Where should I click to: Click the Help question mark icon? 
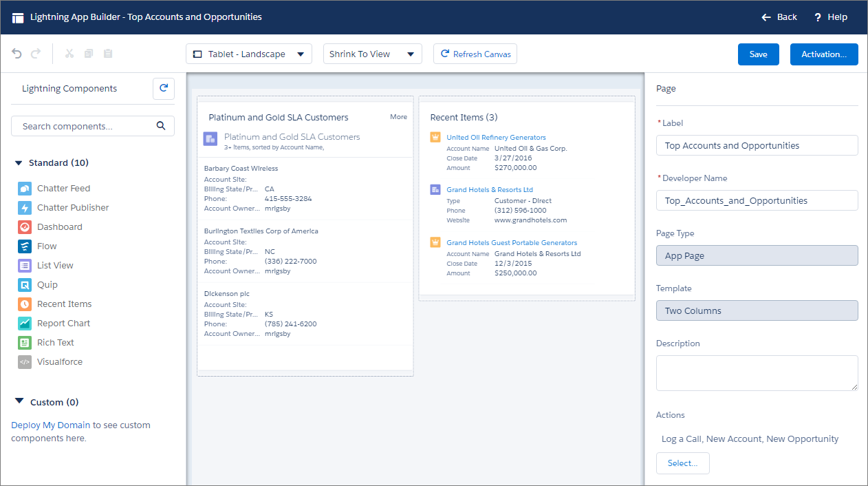click(818, 17)
